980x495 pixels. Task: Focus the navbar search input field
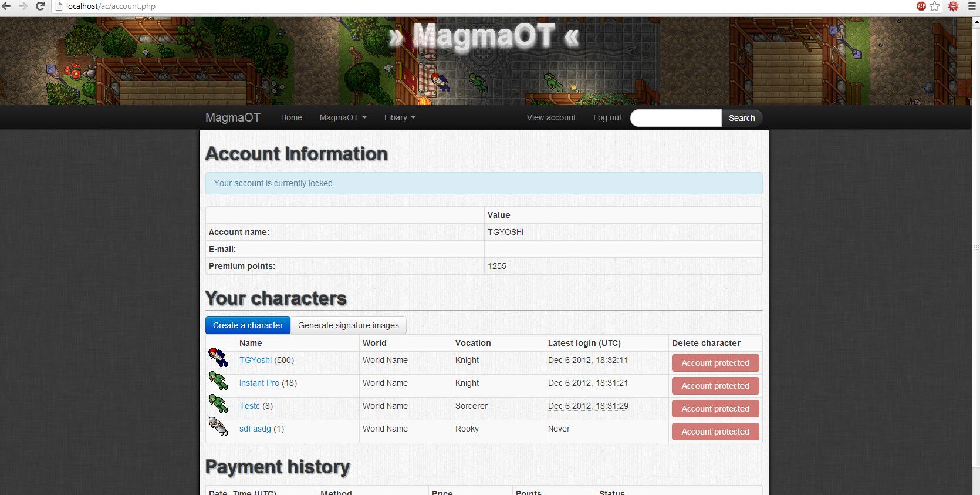pos(676,118)
